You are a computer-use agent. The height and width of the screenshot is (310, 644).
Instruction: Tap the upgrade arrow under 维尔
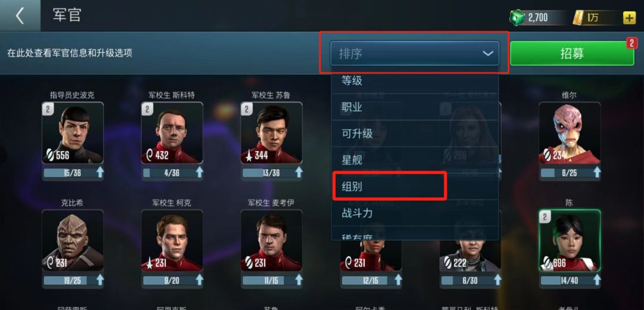pyautogui.click(x=597, y=172)
